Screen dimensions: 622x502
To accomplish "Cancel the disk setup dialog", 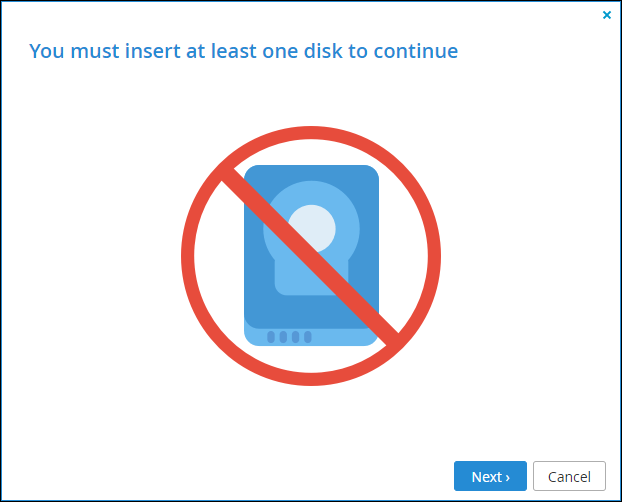I will (x=569, y=476).
